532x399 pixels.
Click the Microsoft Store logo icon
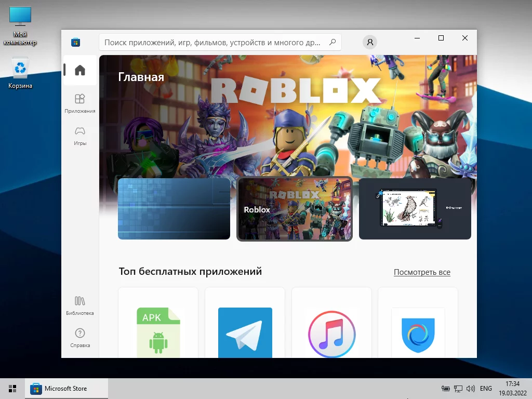[76, 43]
